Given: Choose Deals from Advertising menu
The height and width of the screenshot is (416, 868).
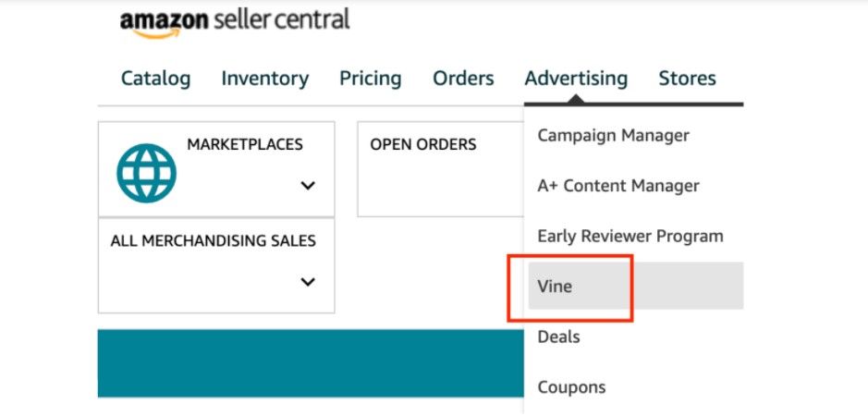Looking at the screenshot, I should pos(558,336).
